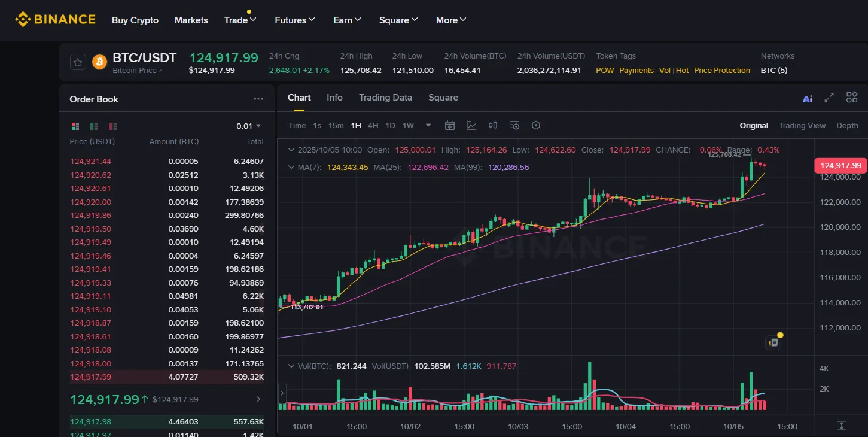
Task: Open the Futures menu
Action: 294,20
